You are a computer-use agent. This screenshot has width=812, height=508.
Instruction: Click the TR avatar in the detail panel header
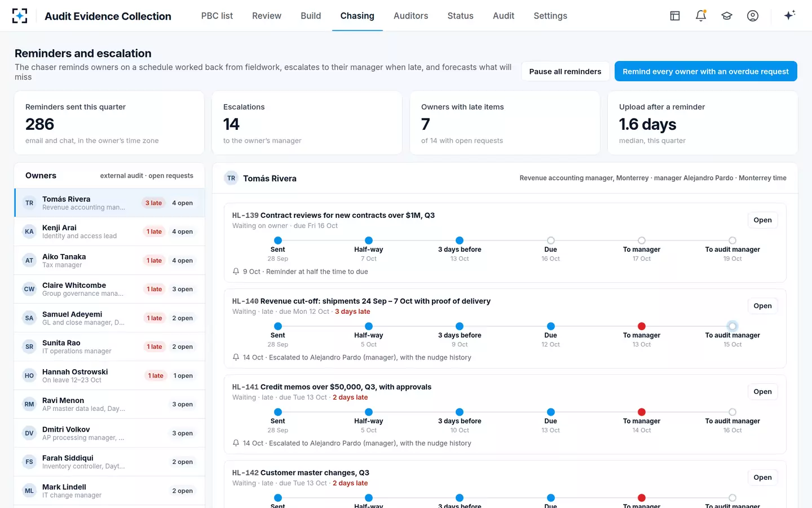tap(231, 178)
